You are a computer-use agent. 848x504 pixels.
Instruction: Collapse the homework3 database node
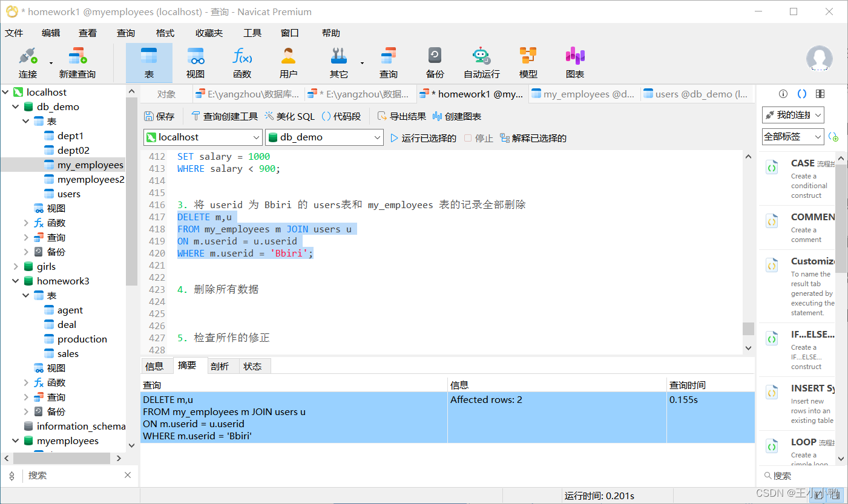pyautogui.click(x=16, y=281)
